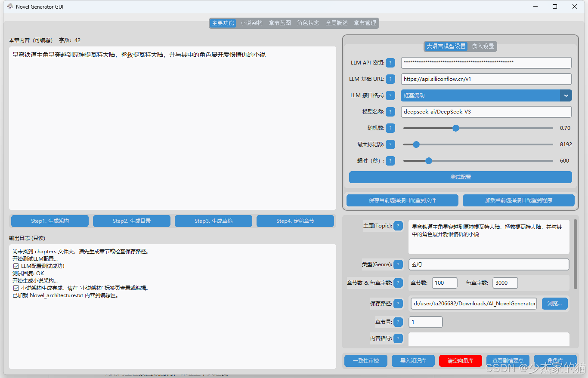
Task: Click the 内容指导 text box
Action: pyautogui.click(x=489, y=339)
